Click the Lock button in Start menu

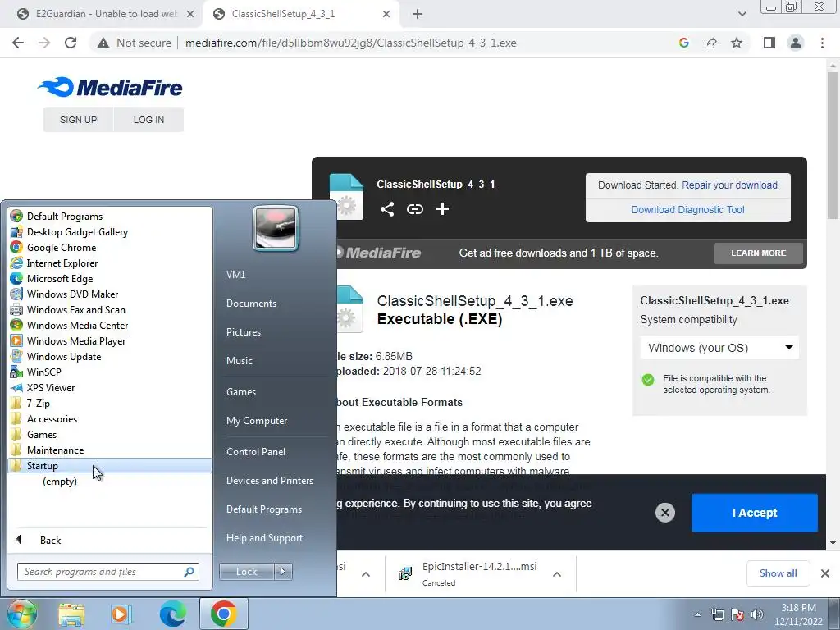[x=246, y=572]
